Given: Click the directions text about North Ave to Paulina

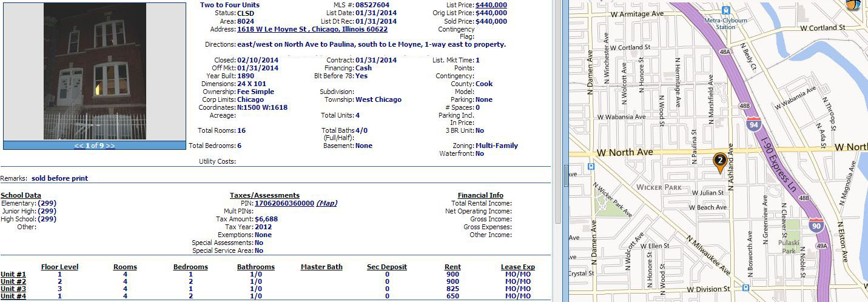Looking at the screenshot, I should (371, 44).
